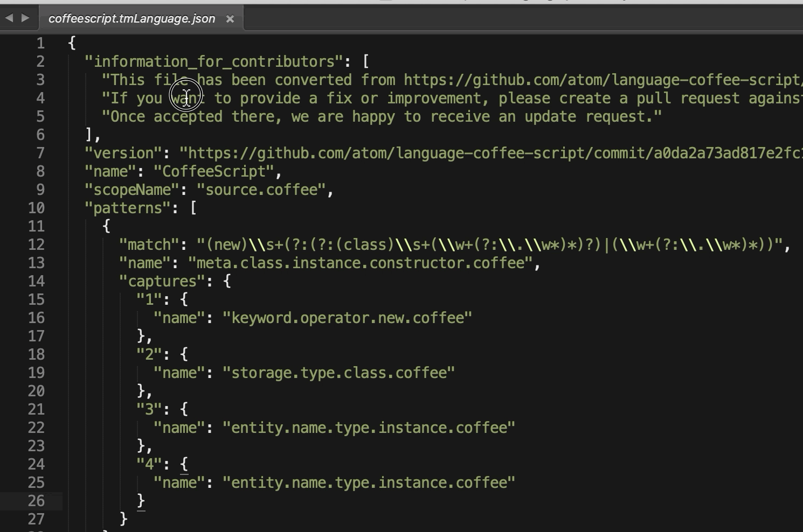This screenshot has height=532, width=803.
Task: Click the "source.coffee" value
Action: click(x=262, y=190)
